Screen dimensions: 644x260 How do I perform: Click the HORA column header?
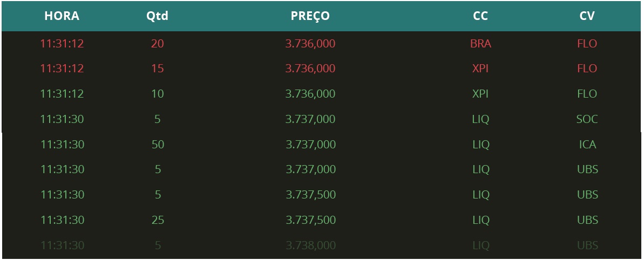[x=62, y=16]
